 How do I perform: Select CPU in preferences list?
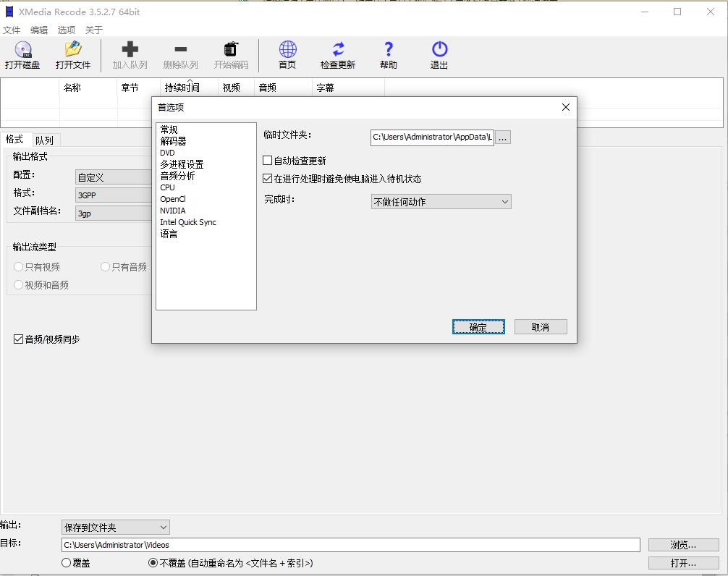pyautogui.click(x=168, y=187)
